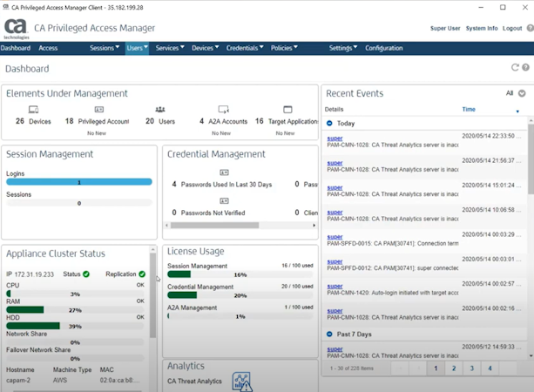This screenshot has height=392, width=534.
Task: Open the CA Threat Analytics warning icon
Action: click(242, 382)
